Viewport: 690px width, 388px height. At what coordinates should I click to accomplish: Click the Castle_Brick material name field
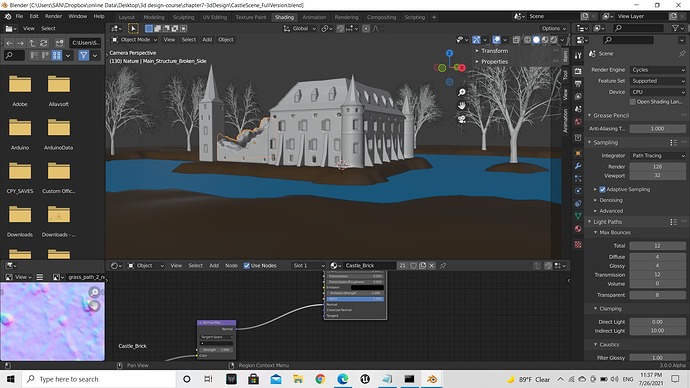(370, 265)
